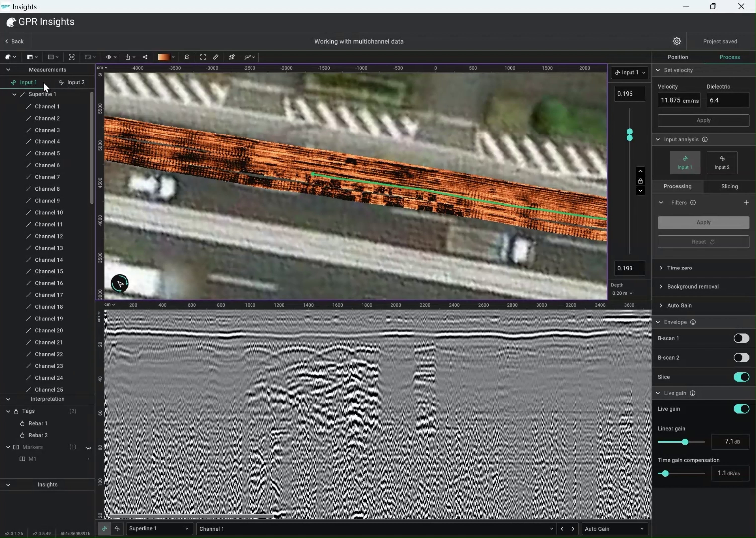Screen dimensions: 756x538
Task: Open the Superline 1 dropdown at bottom
Action: tap(158, 529)
